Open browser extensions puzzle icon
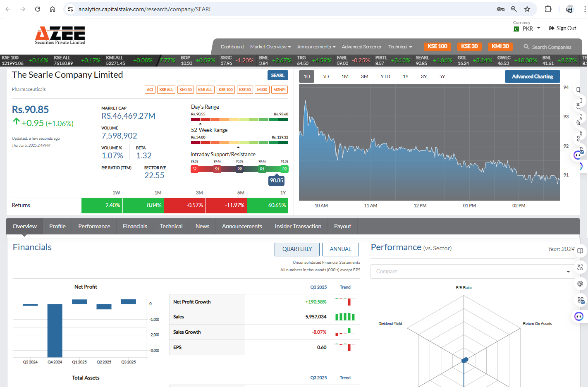This screenshot has width=588, height=387. 548,9
